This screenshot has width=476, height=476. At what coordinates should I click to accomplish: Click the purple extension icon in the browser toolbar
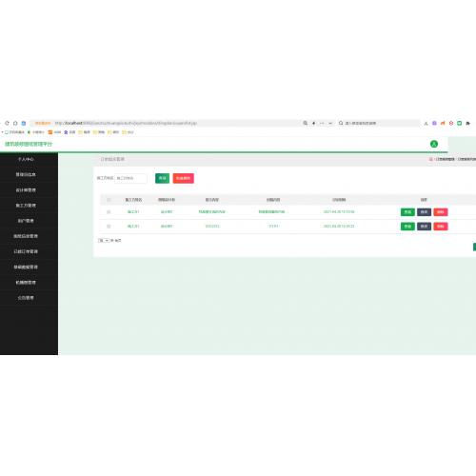coord(434,123)
